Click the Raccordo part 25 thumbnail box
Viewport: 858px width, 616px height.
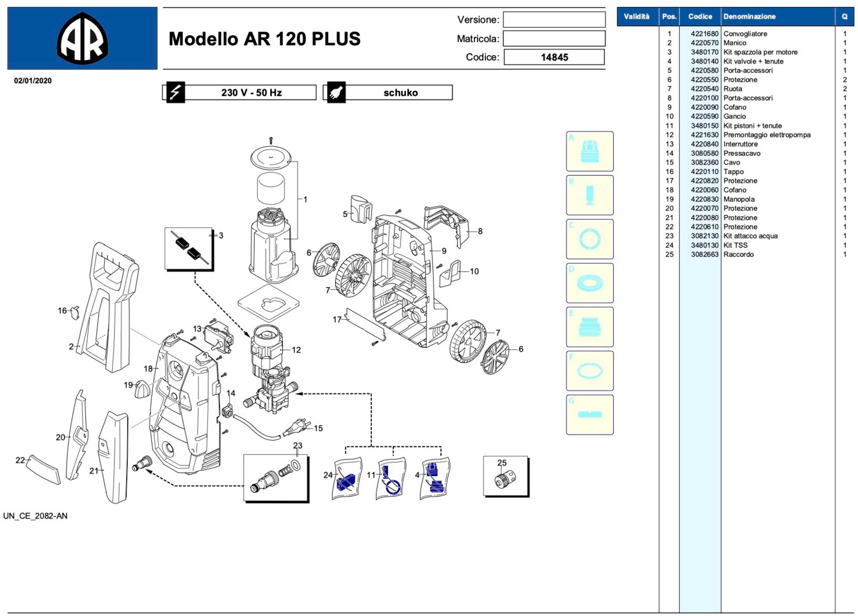point(505,476)
